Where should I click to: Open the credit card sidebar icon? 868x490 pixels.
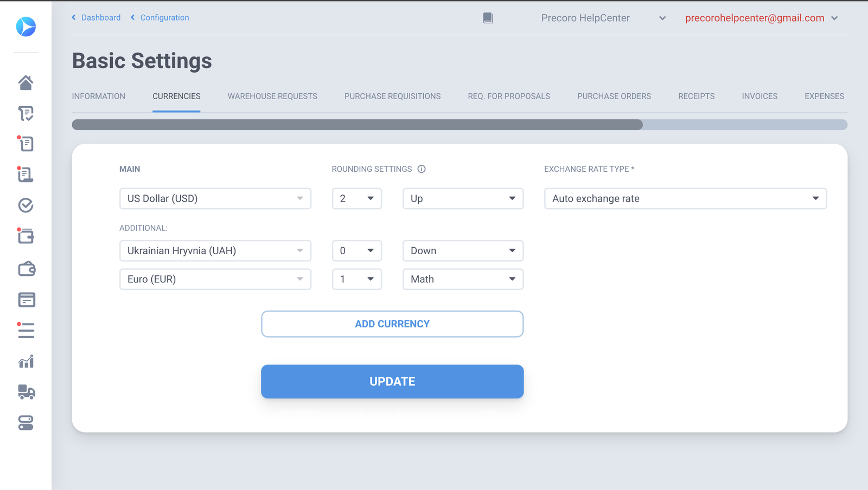tap(26, 299)
